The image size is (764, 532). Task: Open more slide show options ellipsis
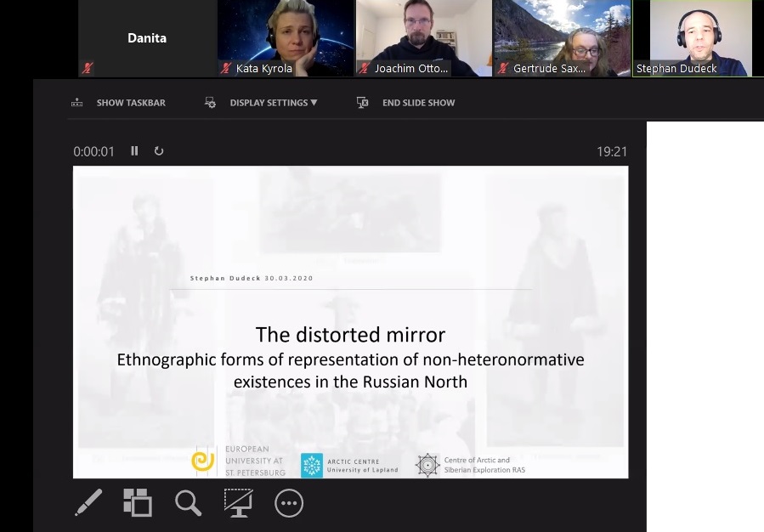(289, 503)
